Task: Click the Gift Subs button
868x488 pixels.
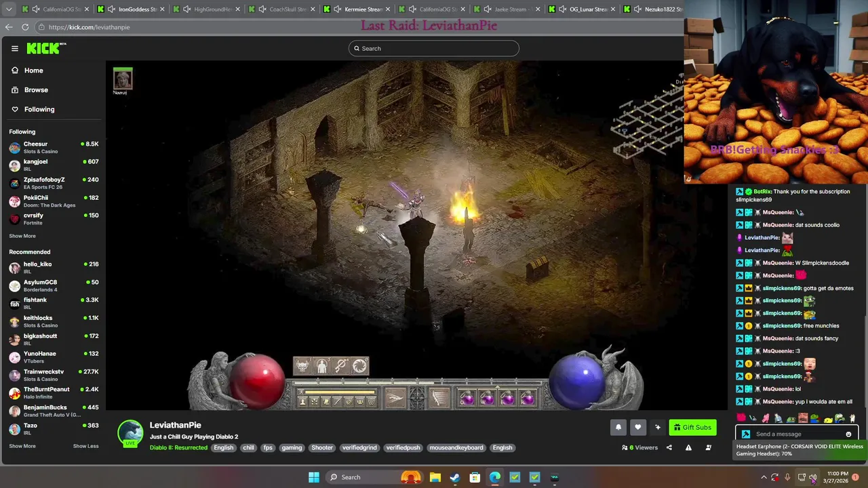Action: click(692, 427)
